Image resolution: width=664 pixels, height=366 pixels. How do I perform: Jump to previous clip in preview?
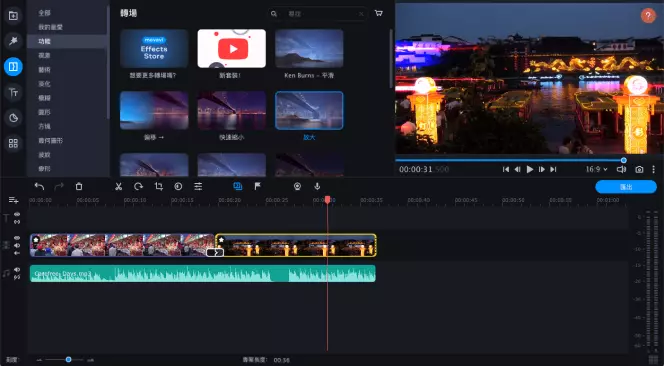coord(506,169)
